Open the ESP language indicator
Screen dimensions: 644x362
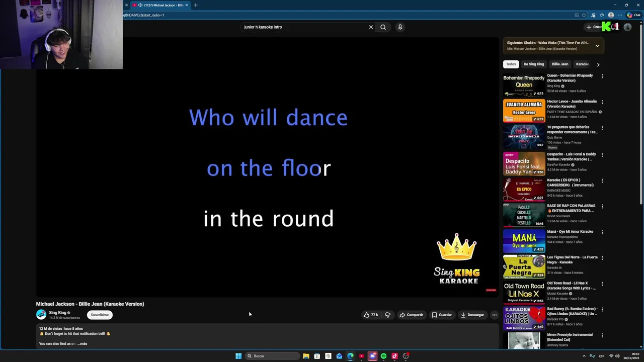click(x=602, y=356)
